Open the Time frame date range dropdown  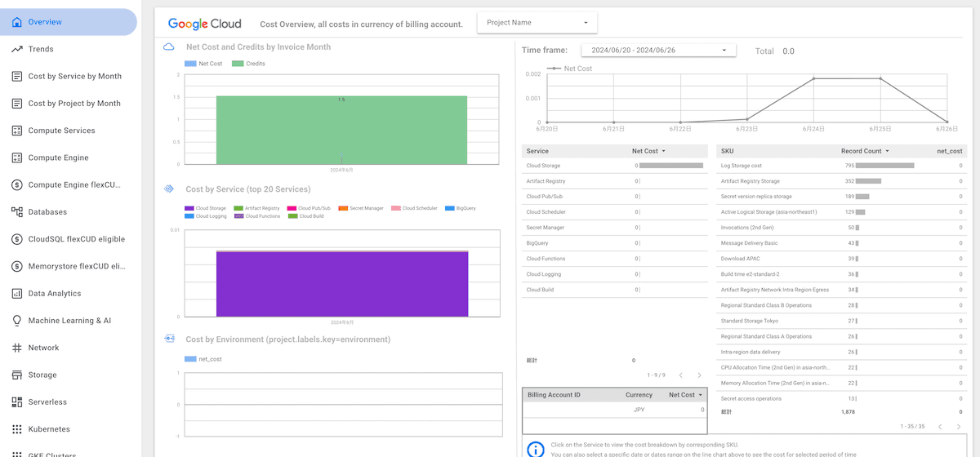[x=658, y=51]
